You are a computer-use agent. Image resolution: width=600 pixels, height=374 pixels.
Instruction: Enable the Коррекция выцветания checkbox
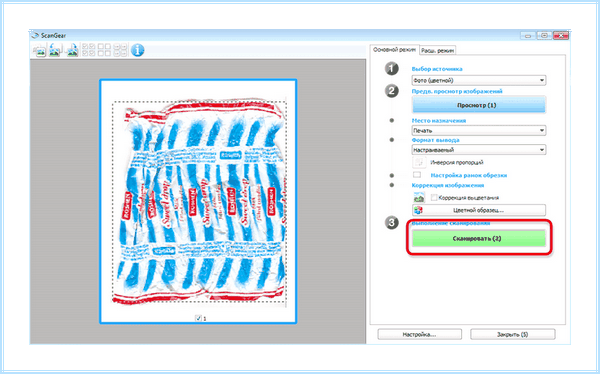[x=434, y=198]
